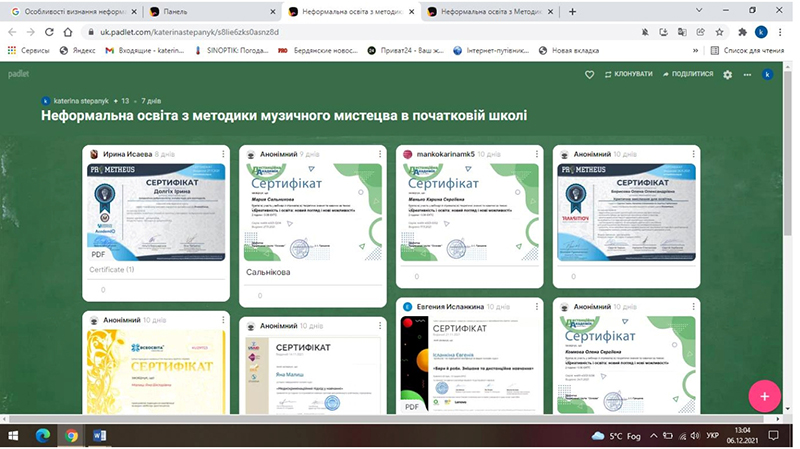Click the address bar URL

[189, 32]
